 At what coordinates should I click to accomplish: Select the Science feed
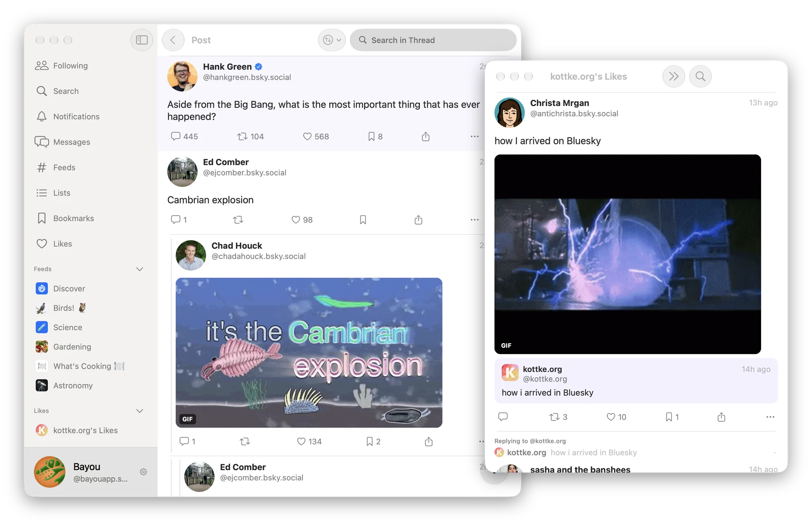59,327
